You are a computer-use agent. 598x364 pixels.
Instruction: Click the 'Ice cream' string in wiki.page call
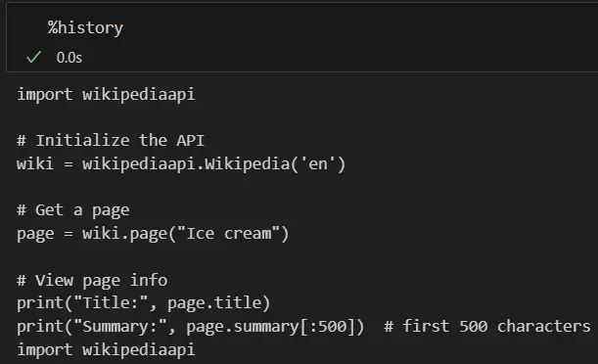tap(228, 234)
